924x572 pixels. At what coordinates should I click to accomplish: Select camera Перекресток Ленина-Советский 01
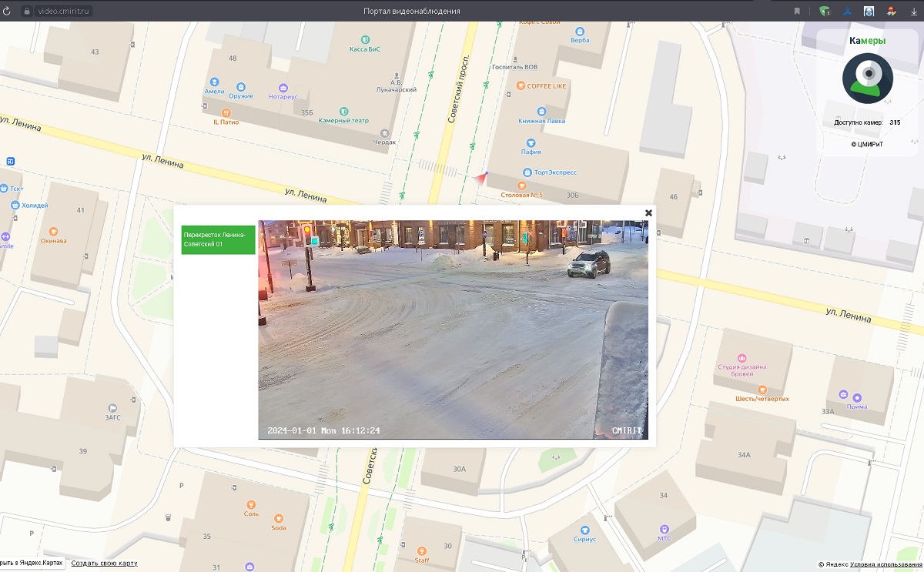tap(218, 239)
